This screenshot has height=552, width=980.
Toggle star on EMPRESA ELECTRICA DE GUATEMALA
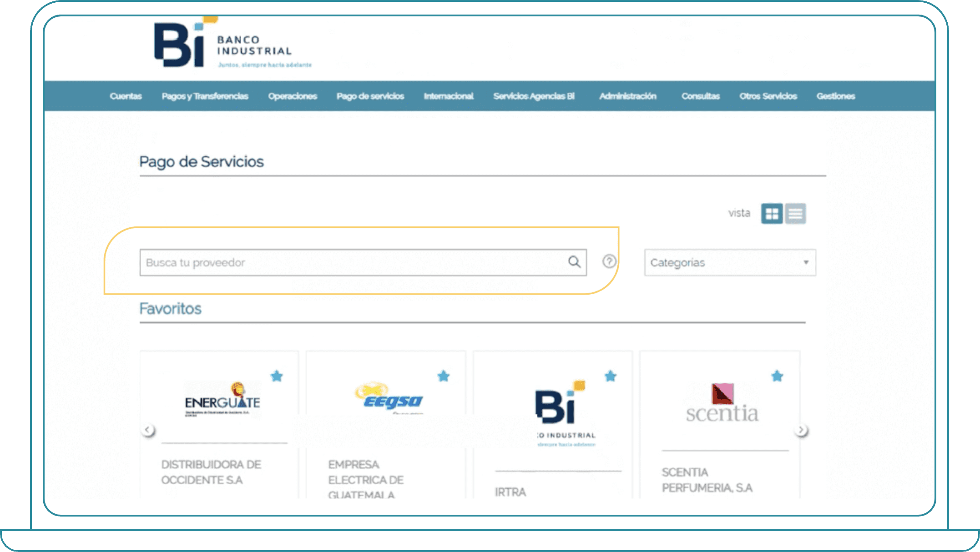click(443, 376)
